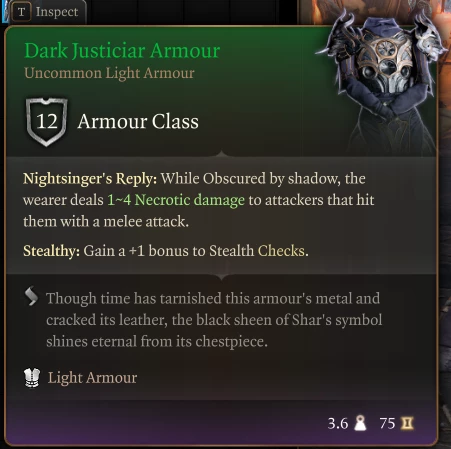Click the 75 gold value text
The height and width of the screenshot is (449, 451).
(387, 424)
